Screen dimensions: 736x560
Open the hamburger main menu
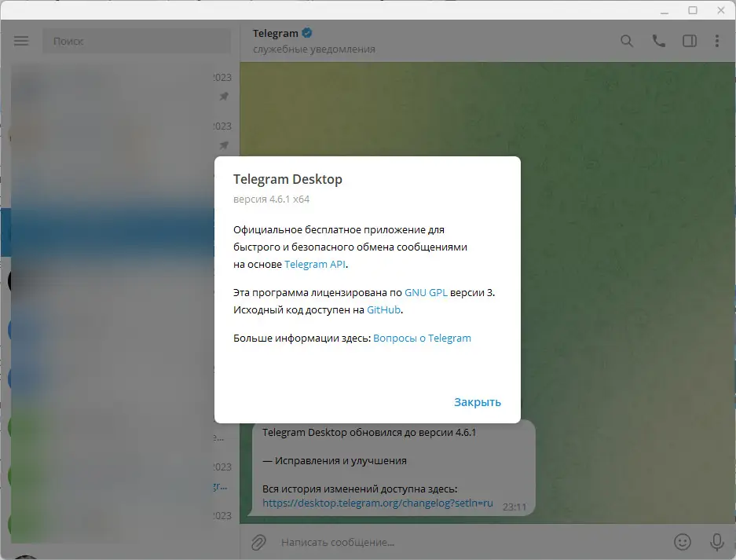(x=21, y=41)
